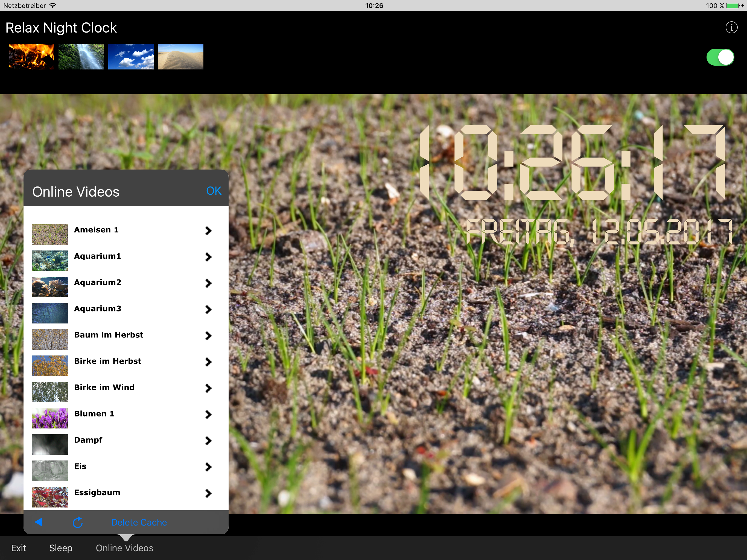747x560 pixels.
Task: Expand the Baum im Herbst chevron
Action: tap(208, 336)
